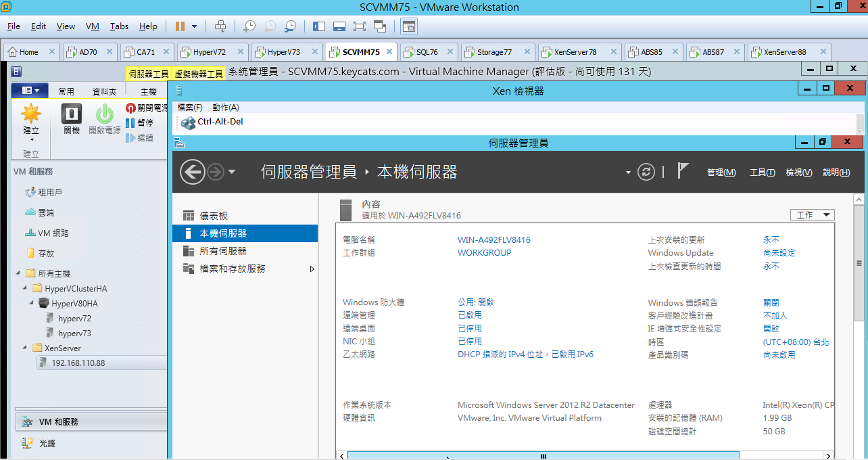
Task: Open the snapshot manager wrench-clock icon
Action: click(x=290, y=26)
